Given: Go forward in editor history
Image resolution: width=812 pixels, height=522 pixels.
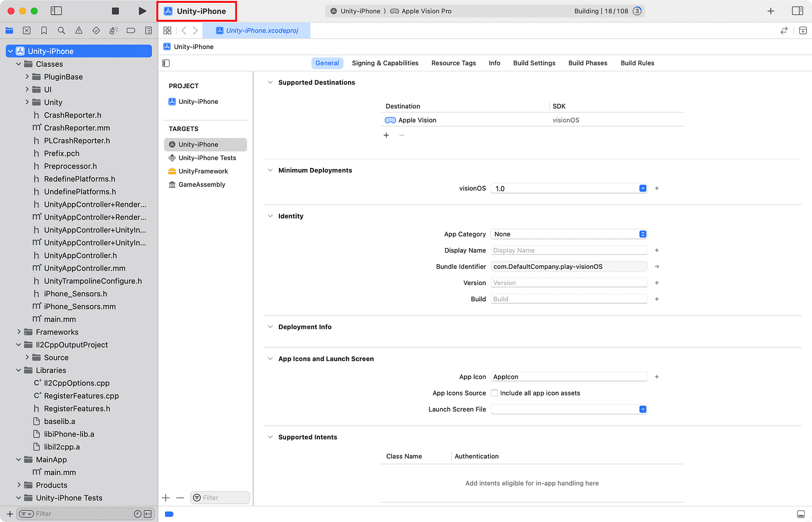Looking at the screenshot, I should point(195,31).
